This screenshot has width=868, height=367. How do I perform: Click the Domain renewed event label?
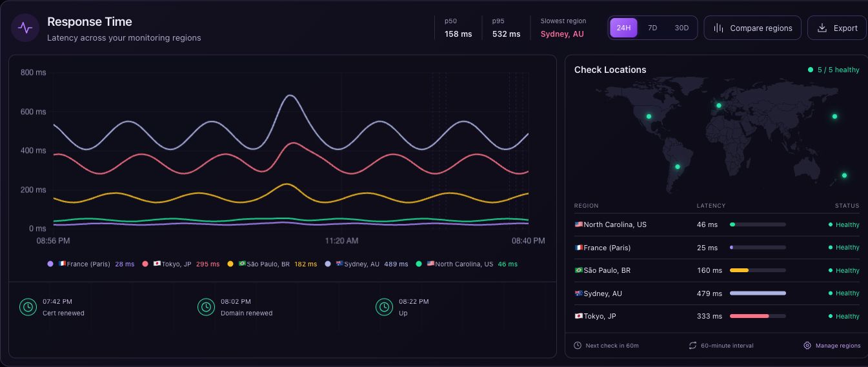pyautogui.click(x=247, y=313)
